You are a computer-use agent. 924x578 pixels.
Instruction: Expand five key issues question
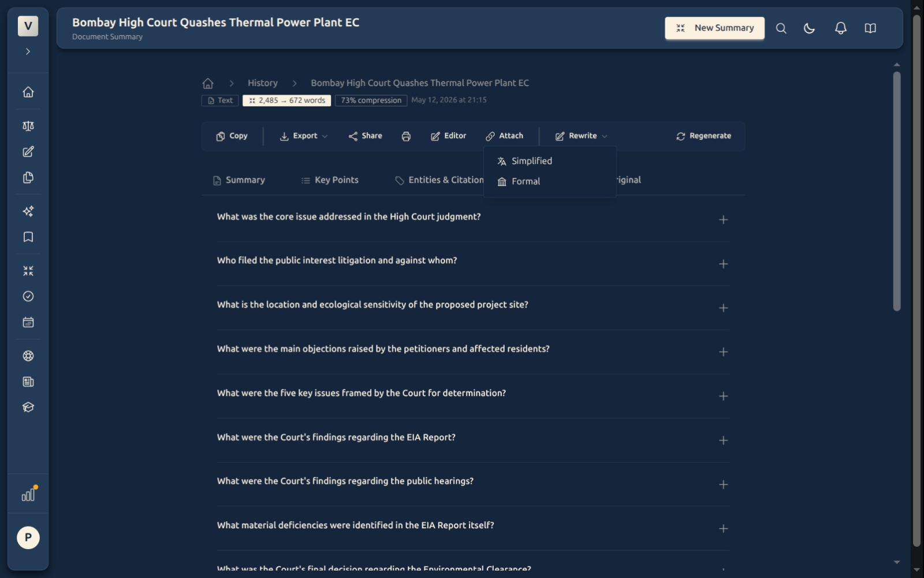(x=473, y=396)
